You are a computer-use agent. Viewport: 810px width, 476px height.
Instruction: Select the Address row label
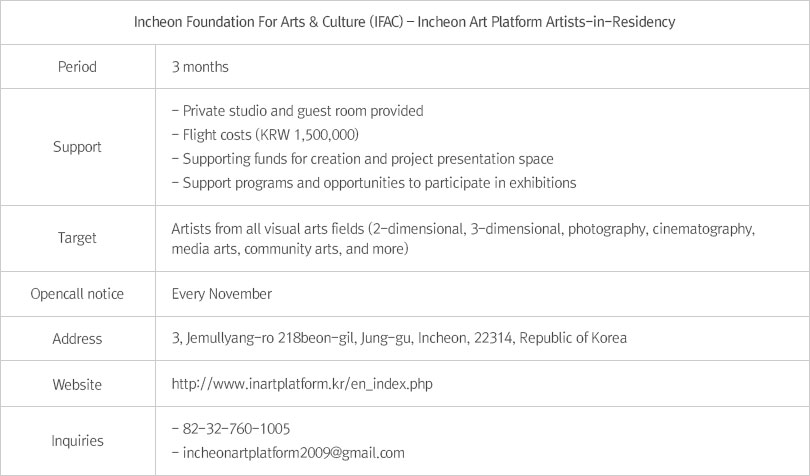pyautogui.click(x=77, y=338)
